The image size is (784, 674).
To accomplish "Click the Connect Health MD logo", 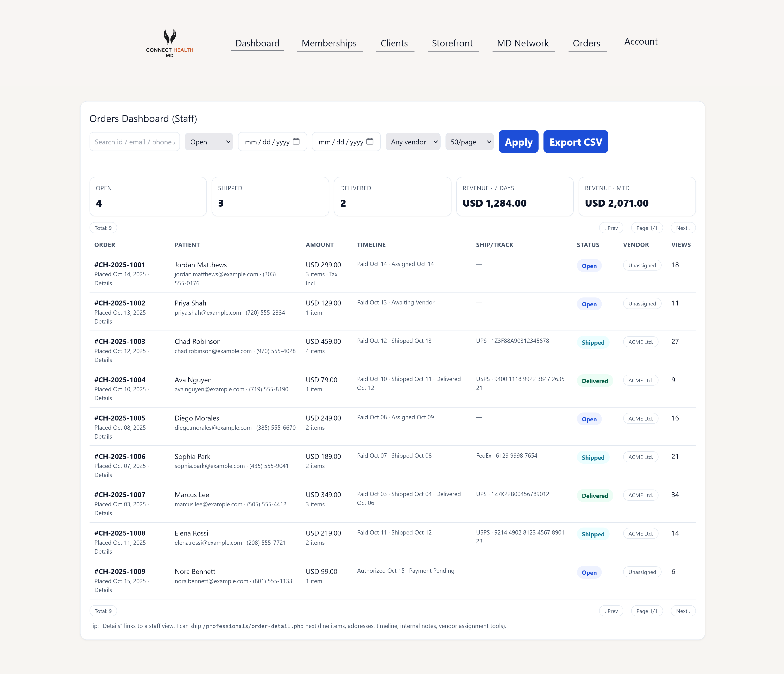I will click(169, 43).
